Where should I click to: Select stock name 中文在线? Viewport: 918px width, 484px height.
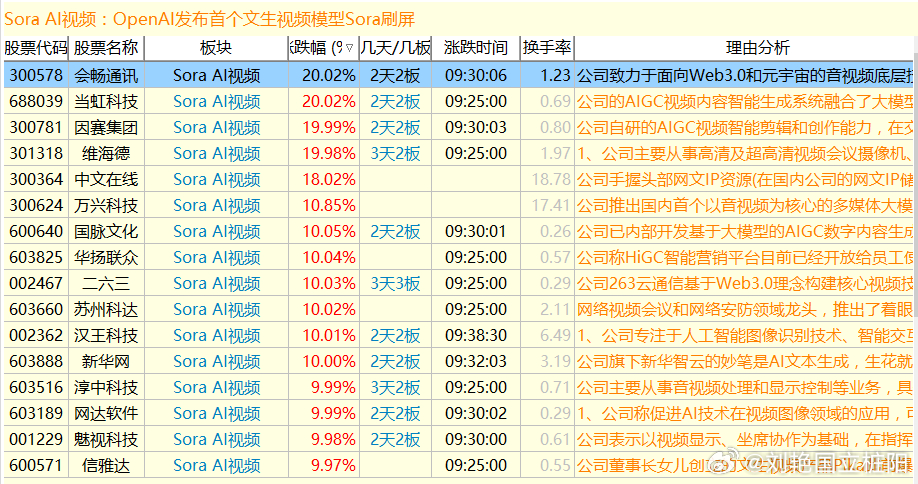click(107, 179)
